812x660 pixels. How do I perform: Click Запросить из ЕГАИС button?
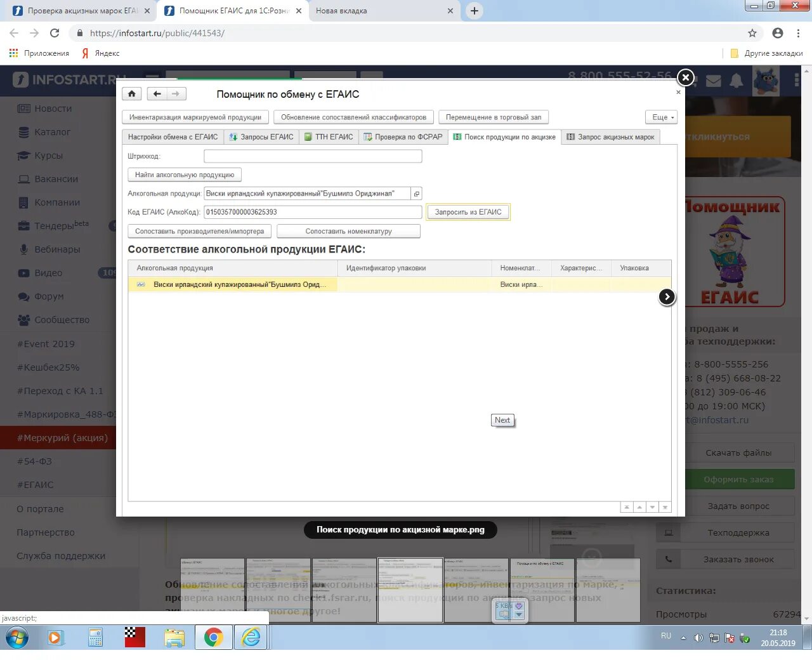pos(468,212)
